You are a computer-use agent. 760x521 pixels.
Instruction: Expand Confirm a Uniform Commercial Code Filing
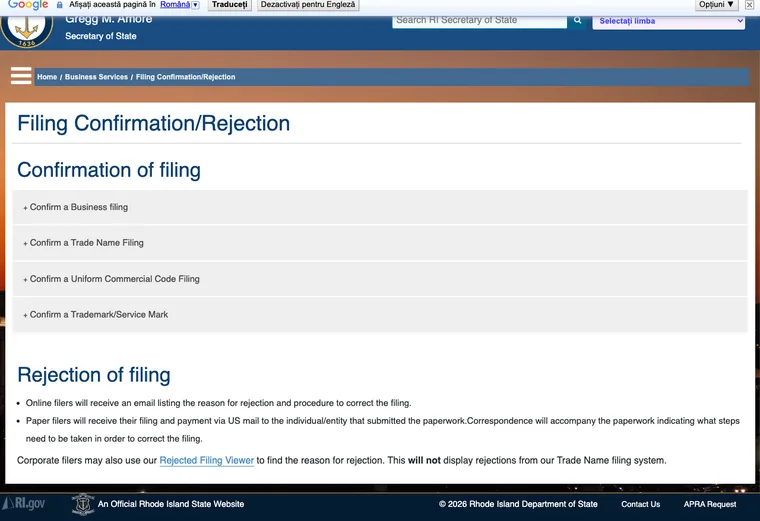[x=380, y=279]
